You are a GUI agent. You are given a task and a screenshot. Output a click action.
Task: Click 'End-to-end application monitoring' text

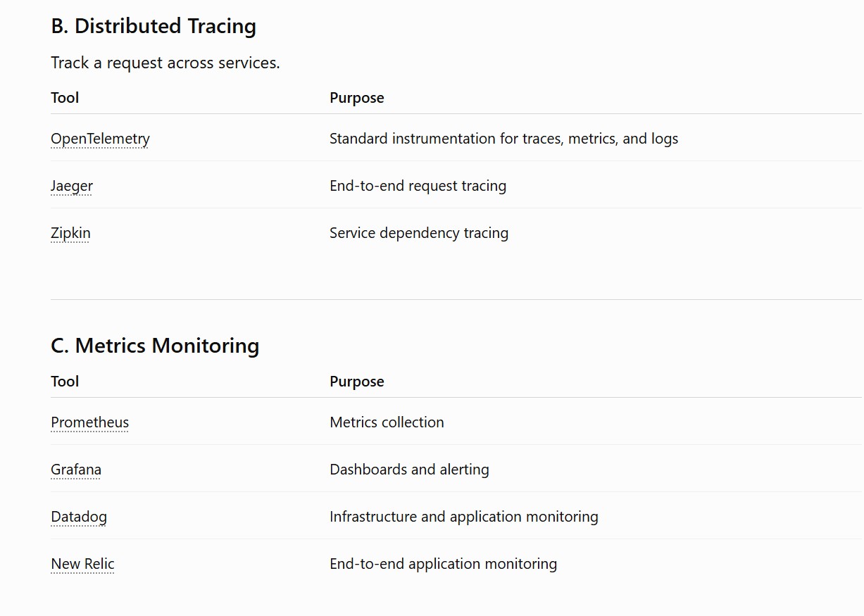(444, 564)
